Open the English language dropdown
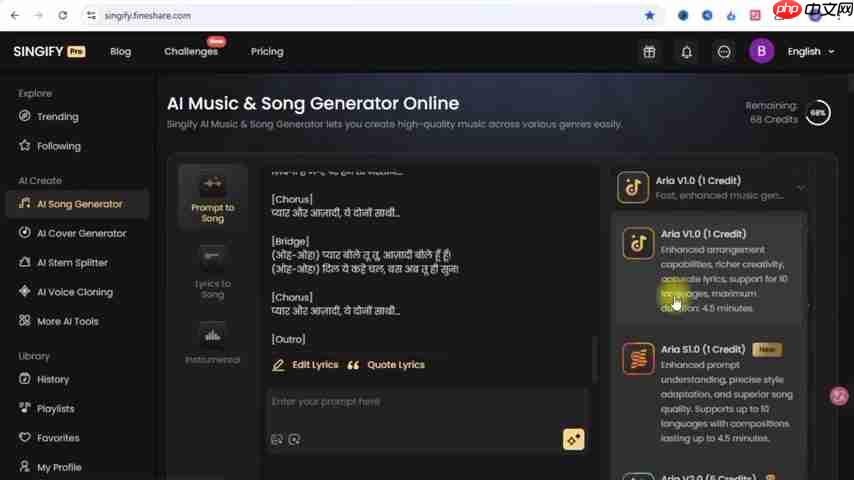Viewport: 854px width, 480px height. coord(811,52)
